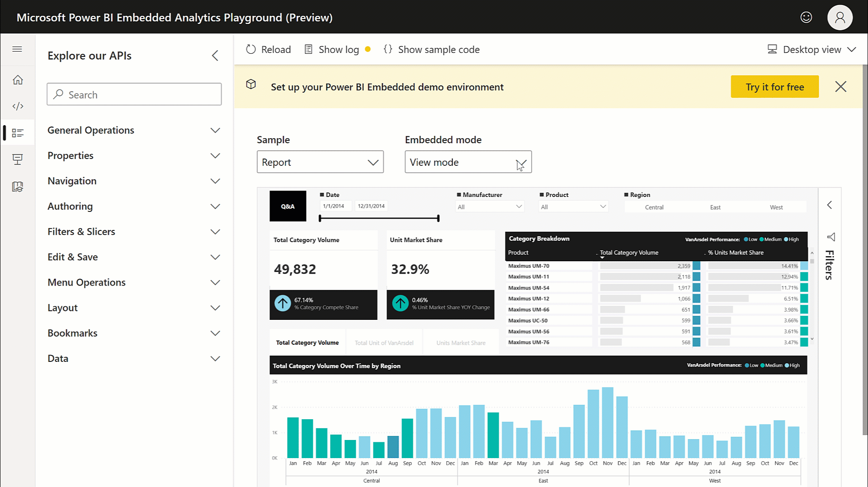Open the presentation view sidebar icon

coord(17,159)
